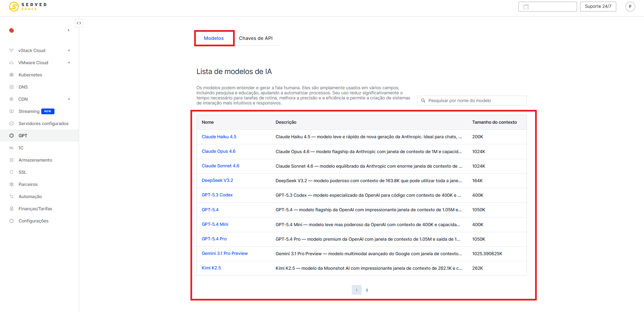Click the Configurações gear icon

[11, 221]
